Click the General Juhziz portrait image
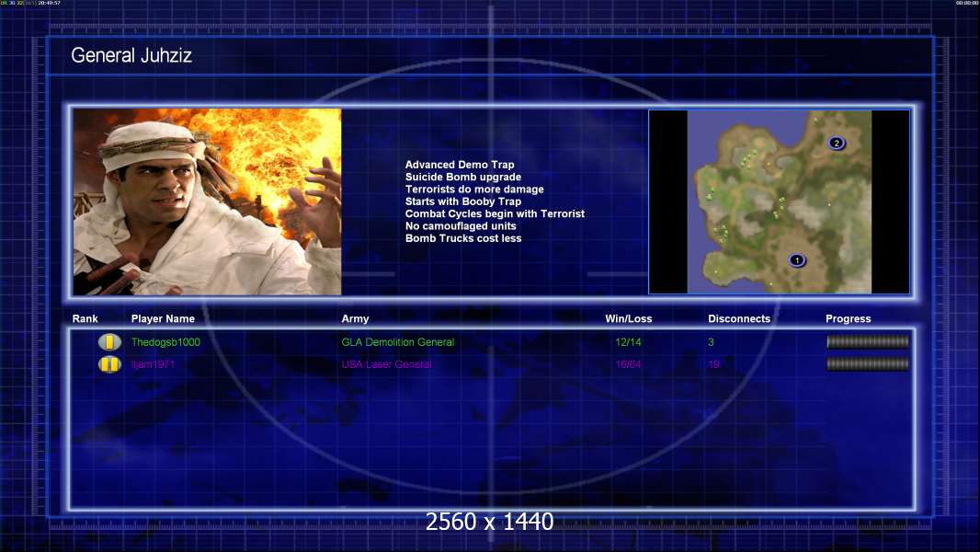980x552 pixels. coord(208,201)
